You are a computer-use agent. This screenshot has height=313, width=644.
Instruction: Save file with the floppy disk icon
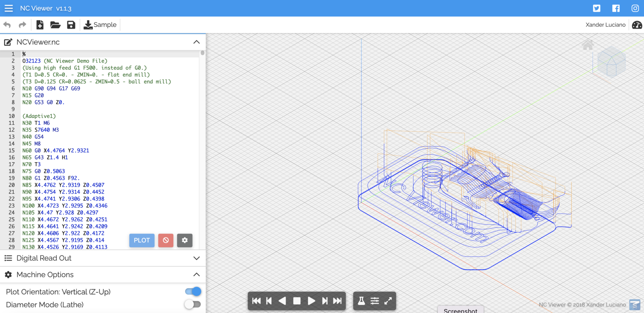(x=71, y=25)
